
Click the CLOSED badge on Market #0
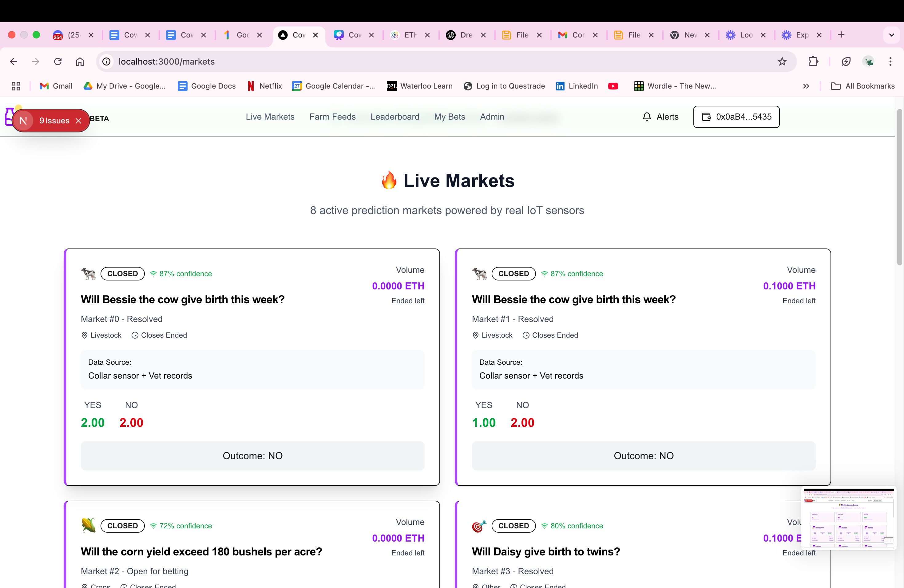coord(122,273)
